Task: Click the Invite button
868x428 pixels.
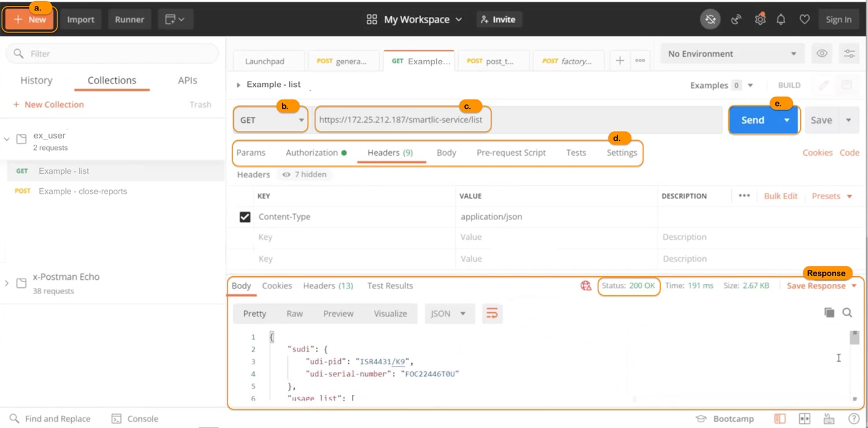Action: [498, 20]
